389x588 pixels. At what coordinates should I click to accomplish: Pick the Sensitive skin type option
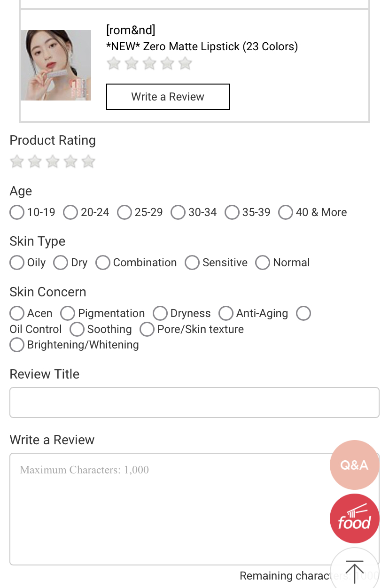[192, 263]
